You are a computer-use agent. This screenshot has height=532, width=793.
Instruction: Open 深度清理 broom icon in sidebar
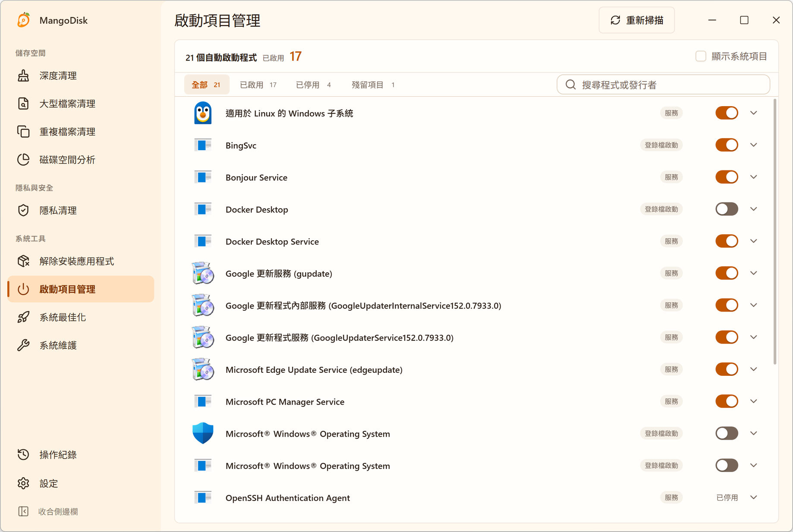pos(23,76)
